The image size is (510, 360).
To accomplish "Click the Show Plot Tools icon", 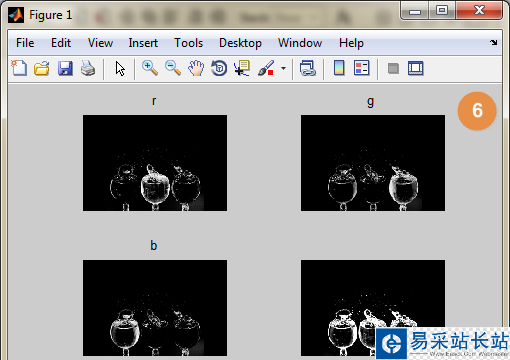I will click(x=416, y=68).
